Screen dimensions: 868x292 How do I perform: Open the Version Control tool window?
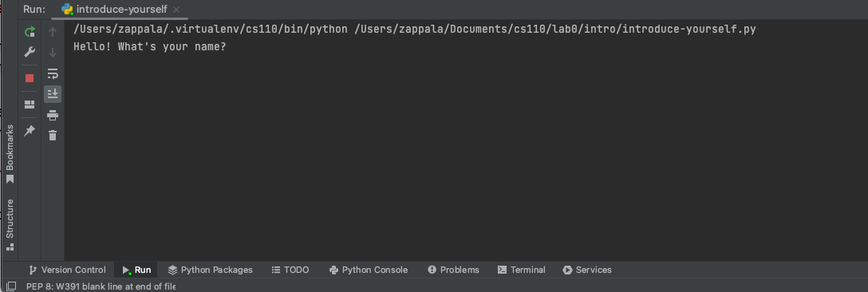pos(67,270)
